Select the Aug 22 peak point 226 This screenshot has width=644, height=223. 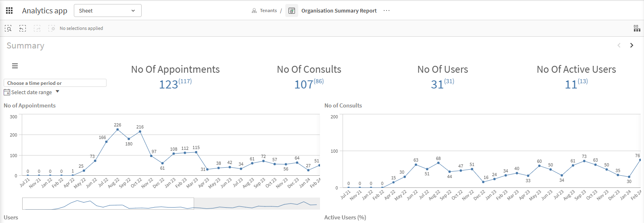pyautogui.click(x=117, y=130)
